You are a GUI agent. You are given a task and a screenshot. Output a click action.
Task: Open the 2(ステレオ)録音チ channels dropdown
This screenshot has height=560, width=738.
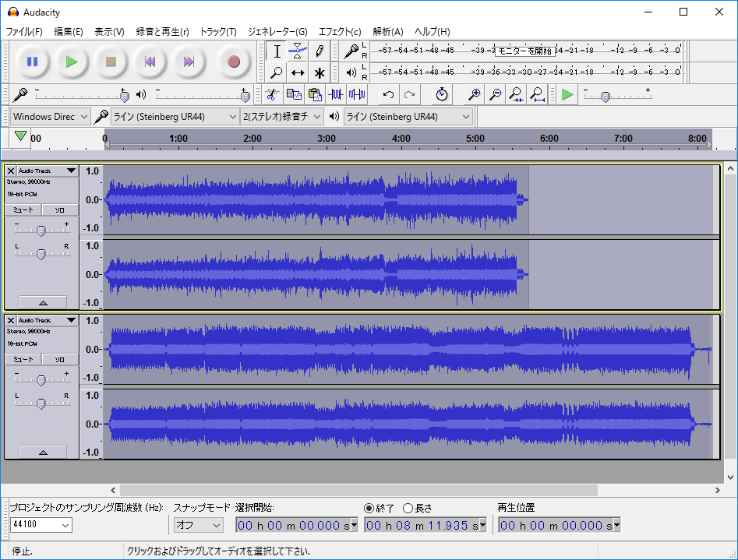(281, 116)
